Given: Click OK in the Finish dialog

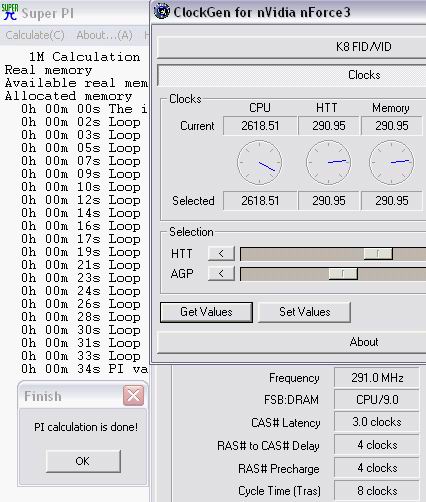Looking at the screenshot, I should [x=83, y=461].
